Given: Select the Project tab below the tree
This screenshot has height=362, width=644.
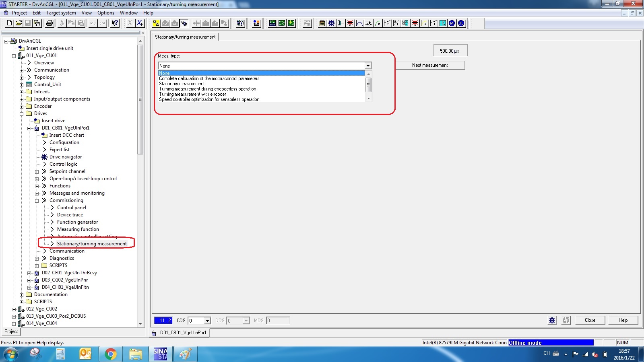Looking at the screenshot, I should [11, 332].
